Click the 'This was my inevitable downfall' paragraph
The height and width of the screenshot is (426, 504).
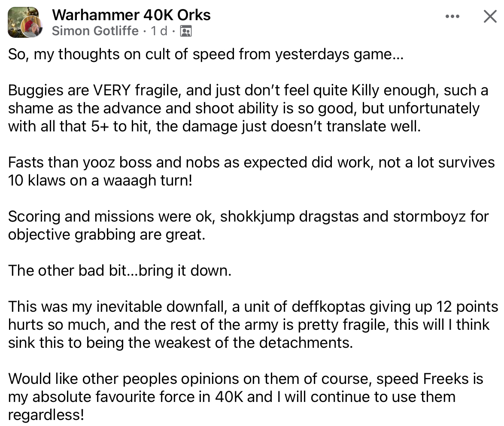(253, 324)
